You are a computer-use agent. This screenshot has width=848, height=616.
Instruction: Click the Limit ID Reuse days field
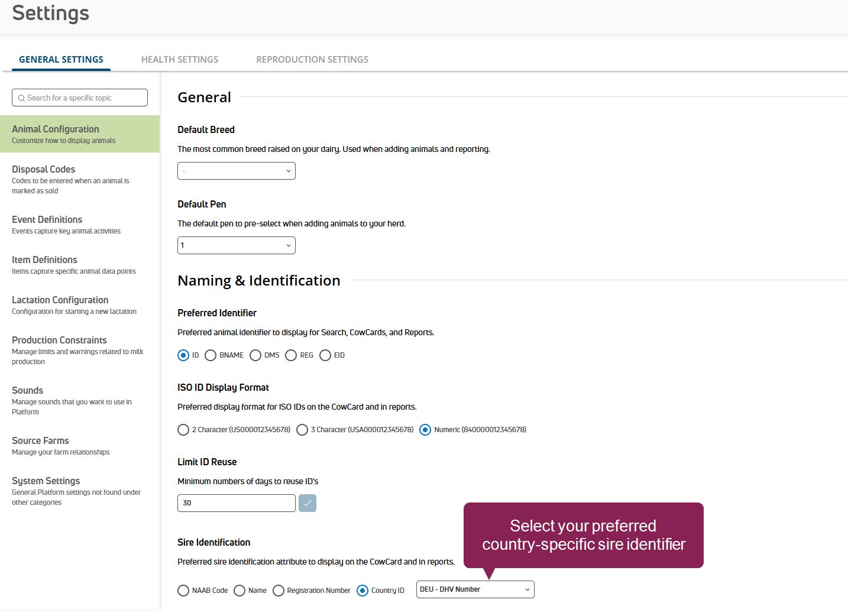(237, 503)
